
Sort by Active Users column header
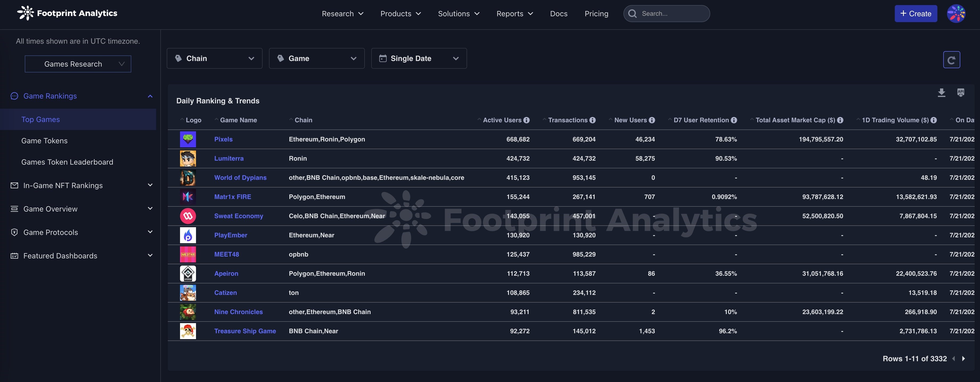point(502,120)
